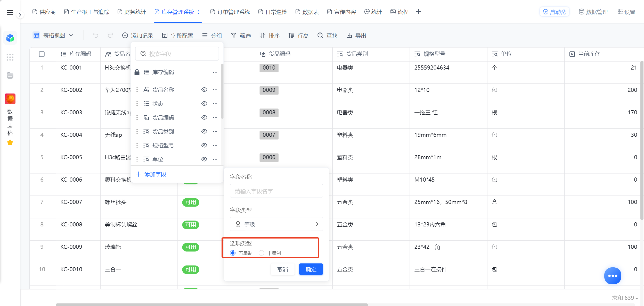Open the 表格视图 view dropdown
Image resolution: width=644 pixels, height=306 pixels.
tap(53, 36)
